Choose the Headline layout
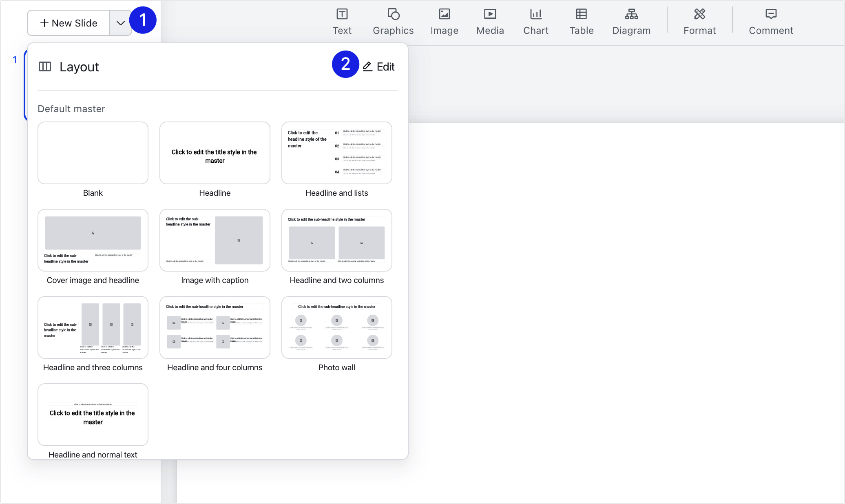This screenshot has width=845, height=504. click(215, 153)
